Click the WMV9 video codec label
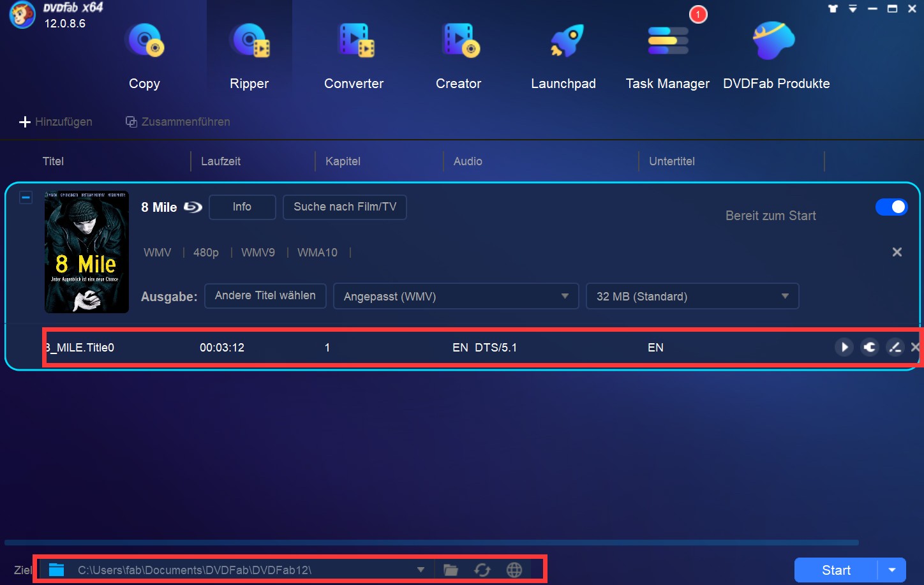Viewport: 924px width, 585px height. pyautogui.click(x=258, y=253)
